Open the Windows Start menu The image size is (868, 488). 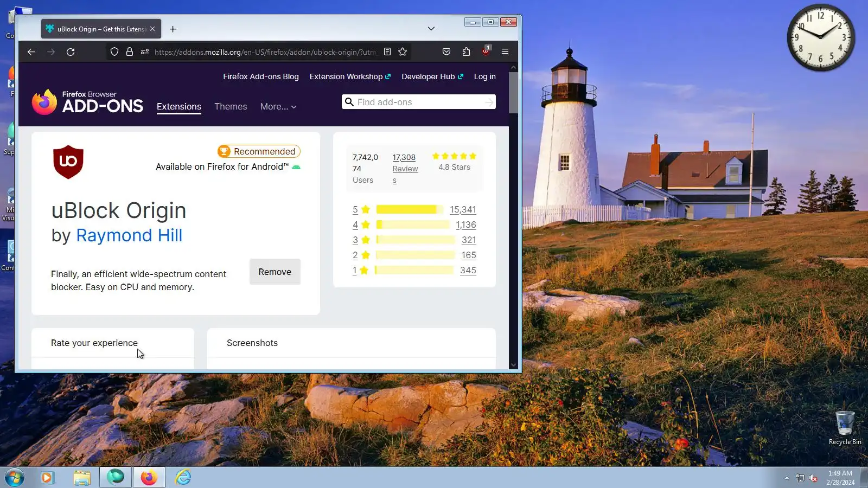click(x=15, y=478)
